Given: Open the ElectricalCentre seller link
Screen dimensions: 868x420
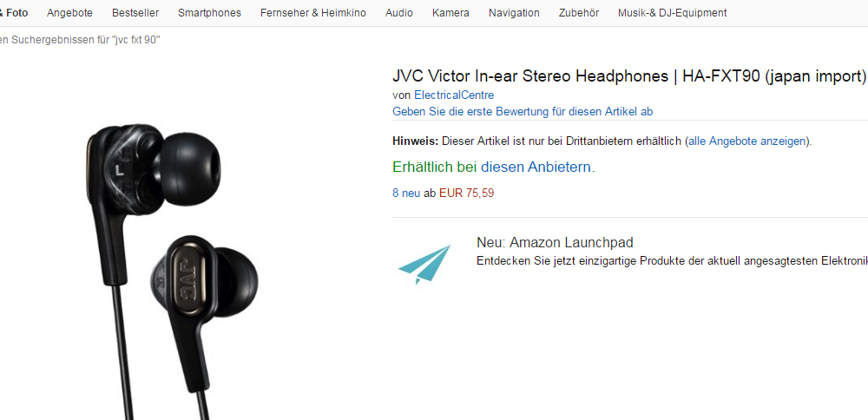Looking at the screenshot, I should pyautogui.click(x=454, y=95).
